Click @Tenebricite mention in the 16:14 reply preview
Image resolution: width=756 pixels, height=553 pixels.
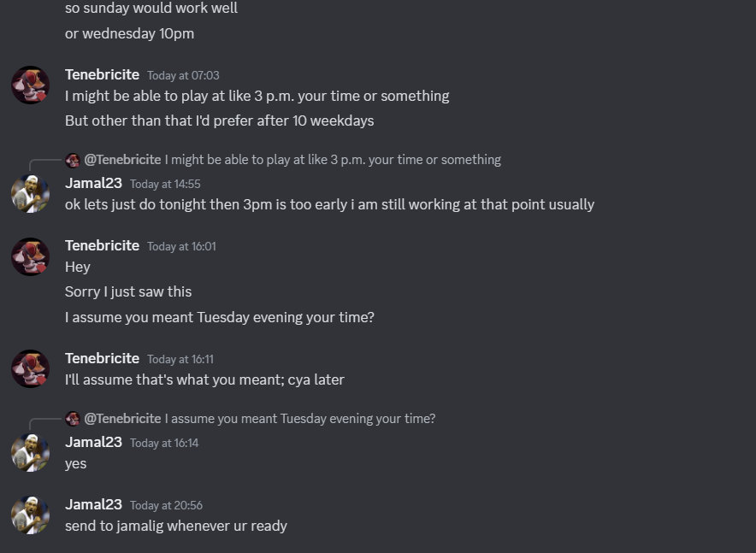(122, 419)
